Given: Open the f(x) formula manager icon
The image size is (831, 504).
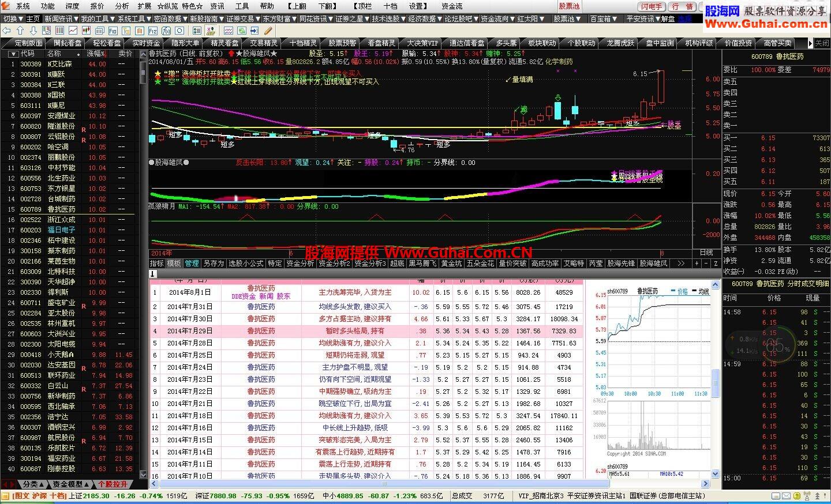Looking at the screenshot, I should click(x=166, y=31).
